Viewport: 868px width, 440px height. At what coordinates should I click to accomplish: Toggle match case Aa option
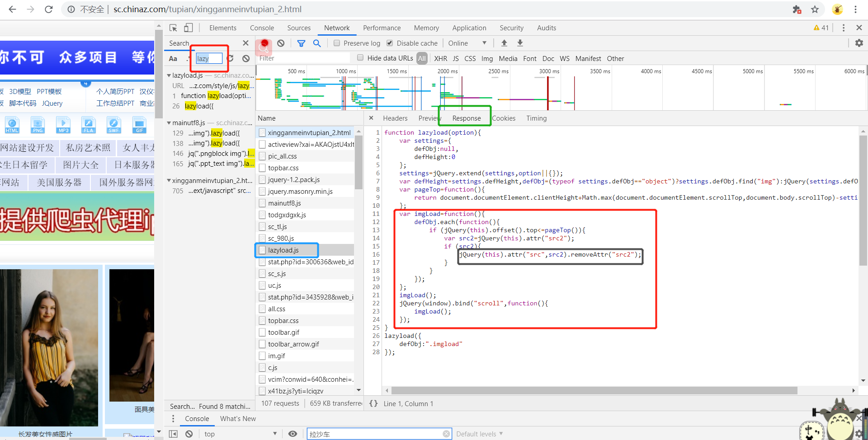(x=173, y=59)
